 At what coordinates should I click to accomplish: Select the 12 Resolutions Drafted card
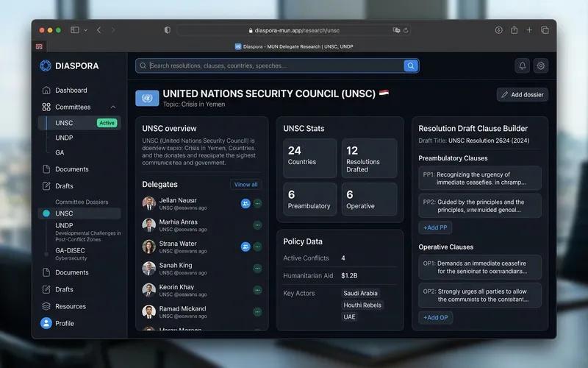(x=369, y=158)
